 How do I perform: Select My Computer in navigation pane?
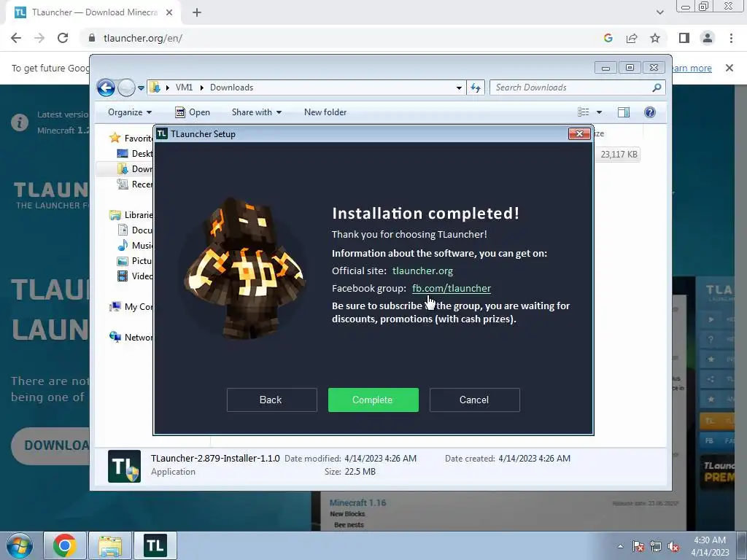point(131,307)
